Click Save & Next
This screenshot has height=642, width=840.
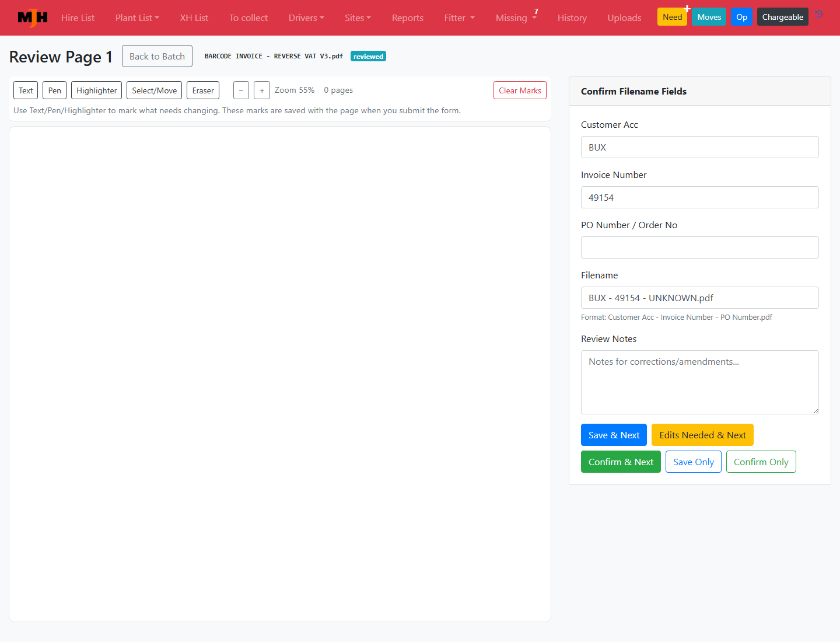click(x=614, y=435)
